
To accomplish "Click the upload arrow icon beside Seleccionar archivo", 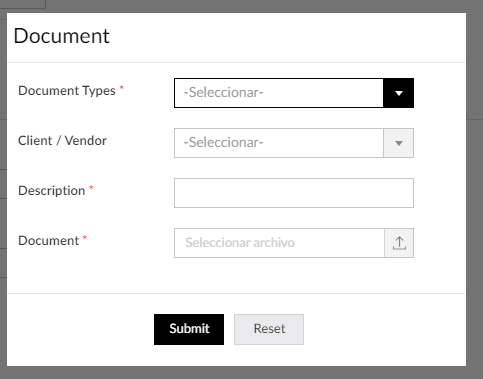I will pyautogui.click(x=399, y=243).
